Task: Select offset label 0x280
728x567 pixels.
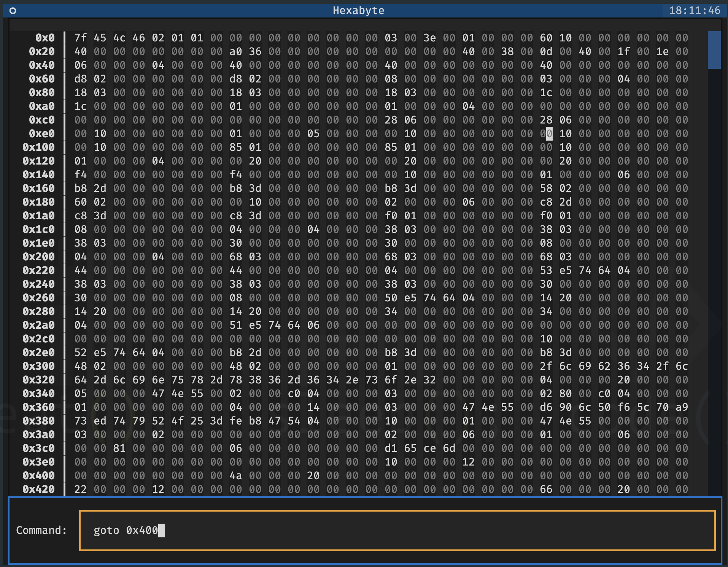Action: pyautogui.click(x=39, y=311)
